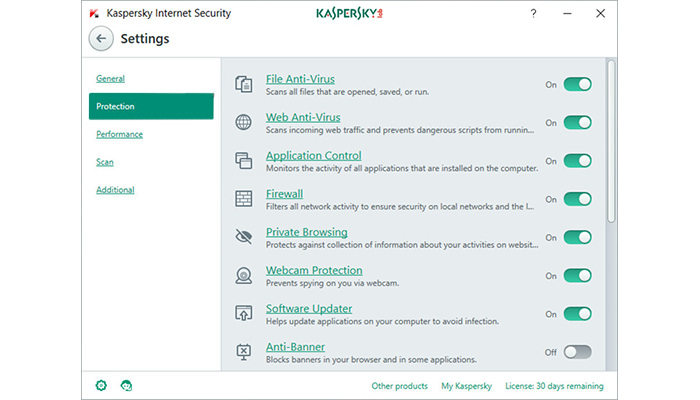Turn off the File Anti-Virus switch
Screen dimensions: 700x400
click(577, 84)
